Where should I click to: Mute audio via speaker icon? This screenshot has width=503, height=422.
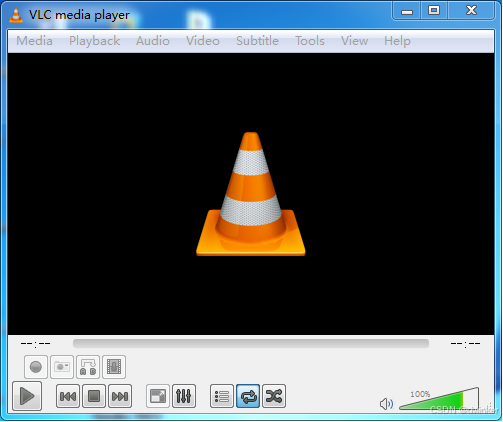coord(386,404)
